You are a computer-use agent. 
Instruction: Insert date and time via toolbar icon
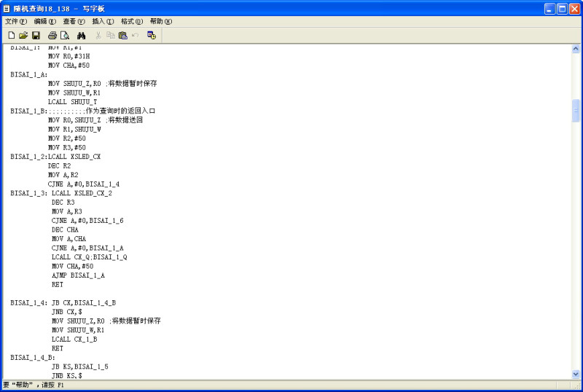[152, 35]
